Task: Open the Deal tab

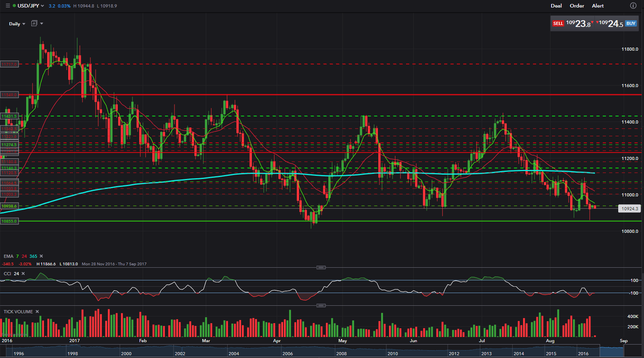Action: [556, 6]
